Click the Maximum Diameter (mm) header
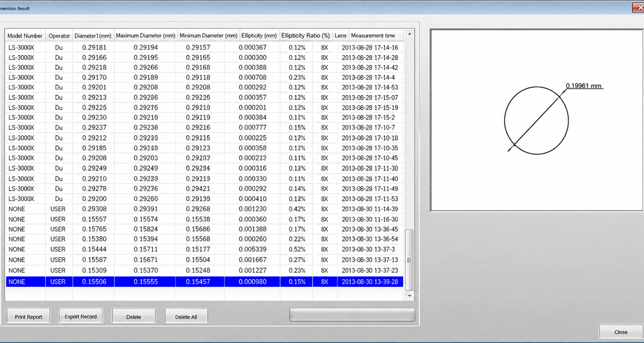The width and height of the screenshot is (644, 343). tap(145, 36)
